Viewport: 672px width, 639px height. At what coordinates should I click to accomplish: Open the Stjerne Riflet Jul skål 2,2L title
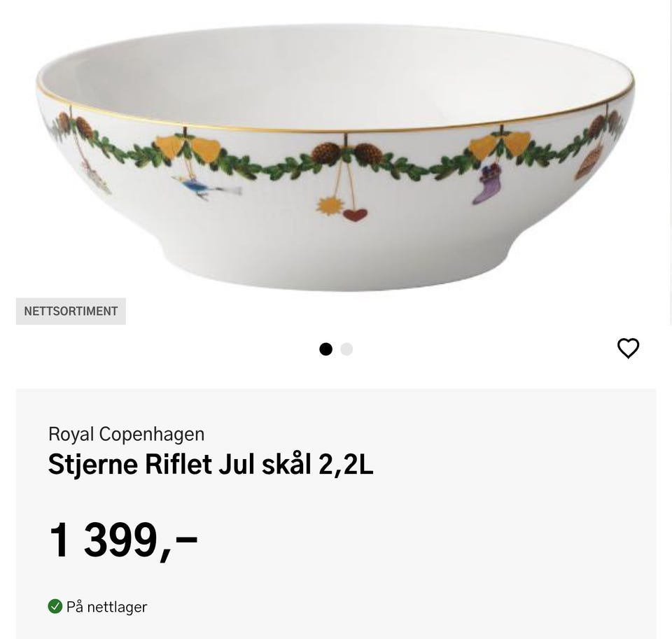[210, 464]
